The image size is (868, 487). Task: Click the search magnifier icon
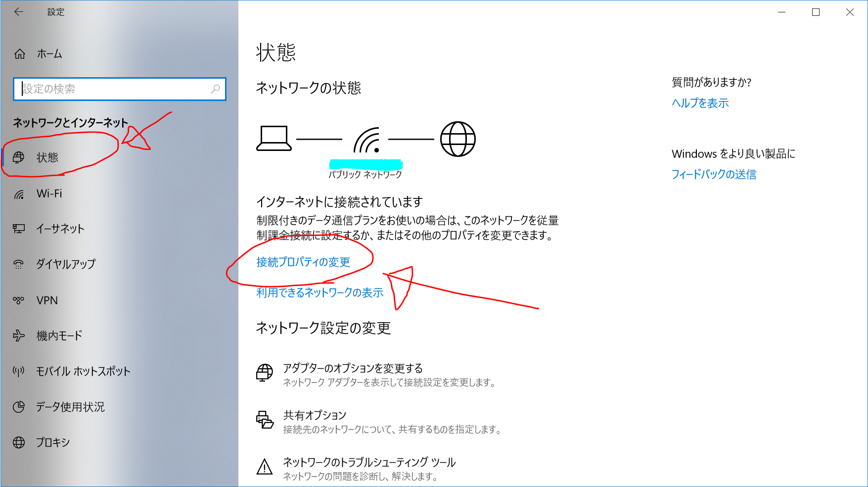pyautogui.click(x=215, y=89)
